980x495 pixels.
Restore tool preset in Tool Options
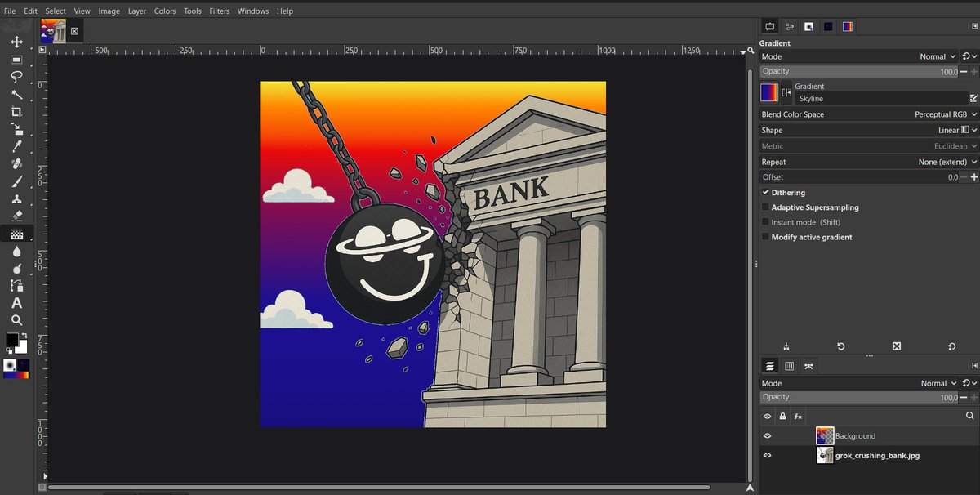click(841, 346)
